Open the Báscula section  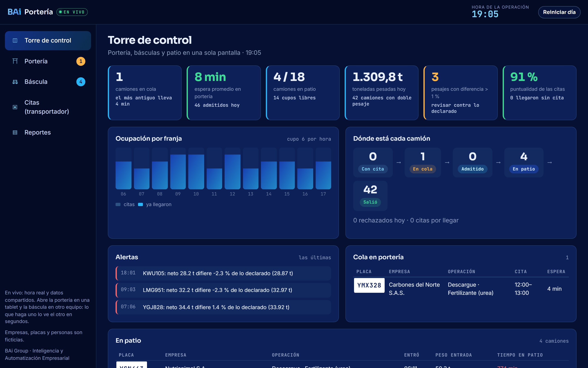click(48, 82)
